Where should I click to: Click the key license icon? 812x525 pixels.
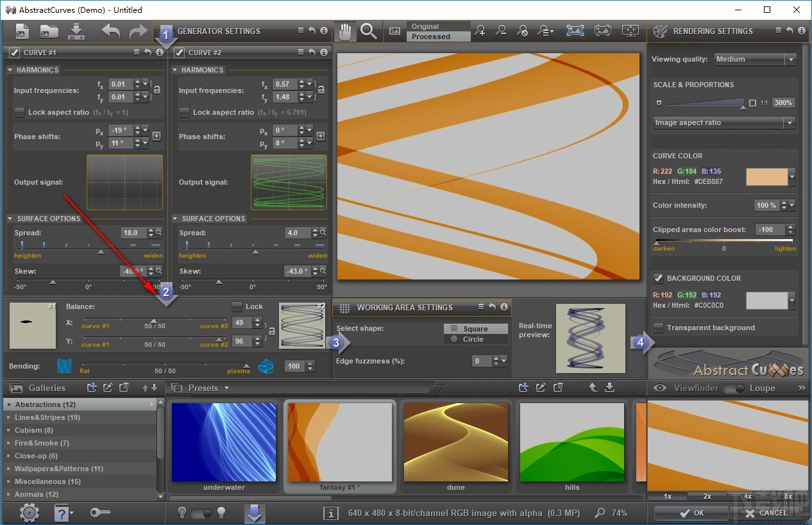click(100, 512)
